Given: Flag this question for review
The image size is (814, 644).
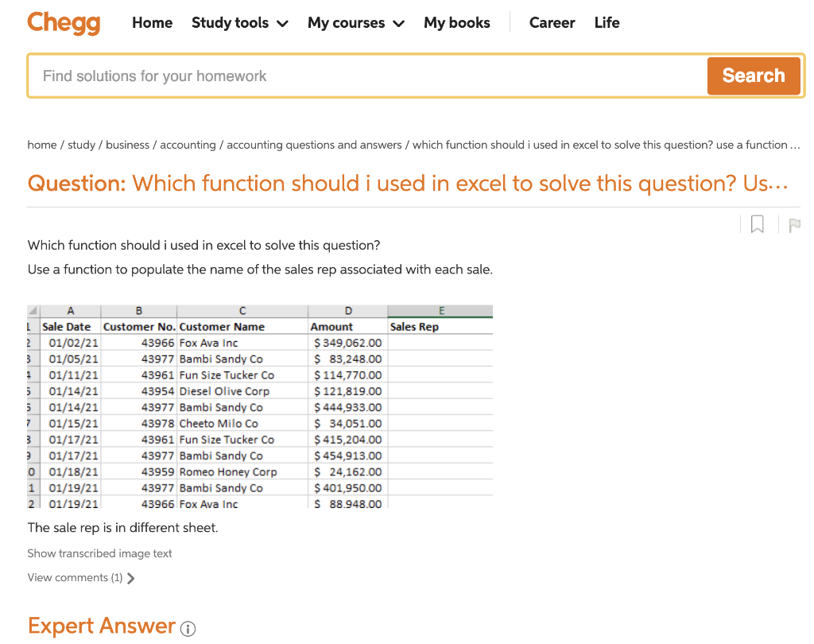Looking at the screenshot, I should coord(794,224).
